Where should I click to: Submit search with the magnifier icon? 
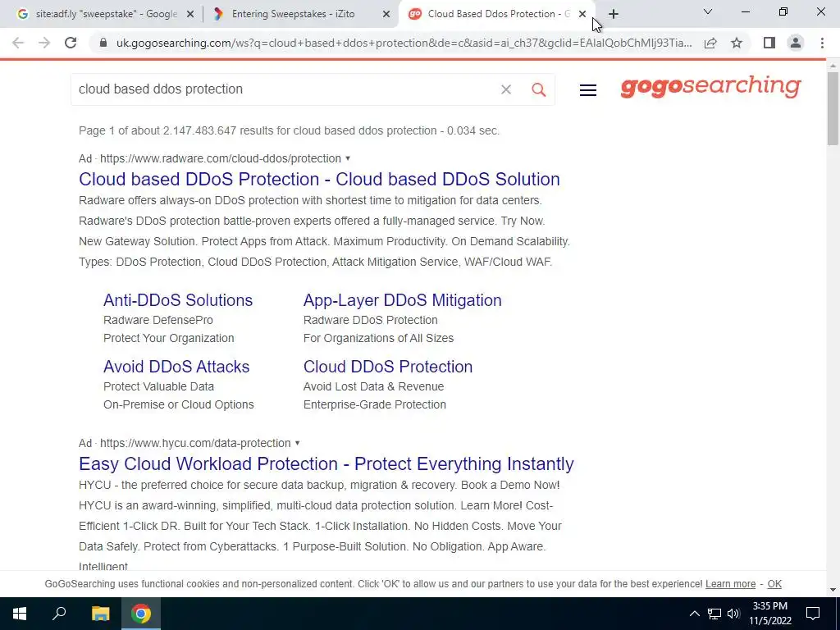click(x=538, y=89)
